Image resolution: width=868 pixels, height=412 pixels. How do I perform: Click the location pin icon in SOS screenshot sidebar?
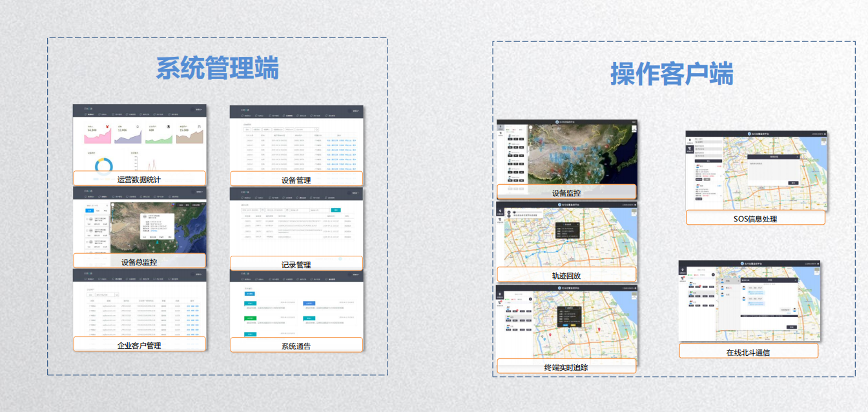pos(690,139)
